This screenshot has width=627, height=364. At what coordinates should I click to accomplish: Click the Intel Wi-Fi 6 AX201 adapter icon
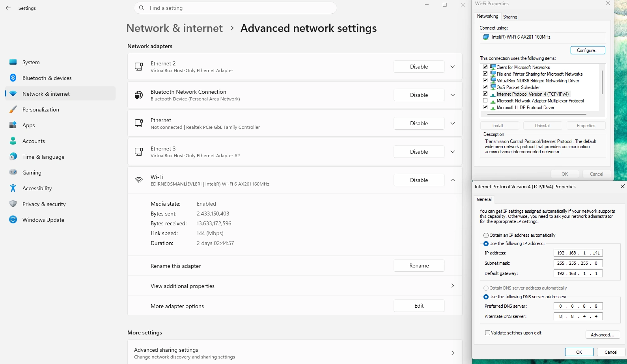pyautogui.click(x=486, y=37)
